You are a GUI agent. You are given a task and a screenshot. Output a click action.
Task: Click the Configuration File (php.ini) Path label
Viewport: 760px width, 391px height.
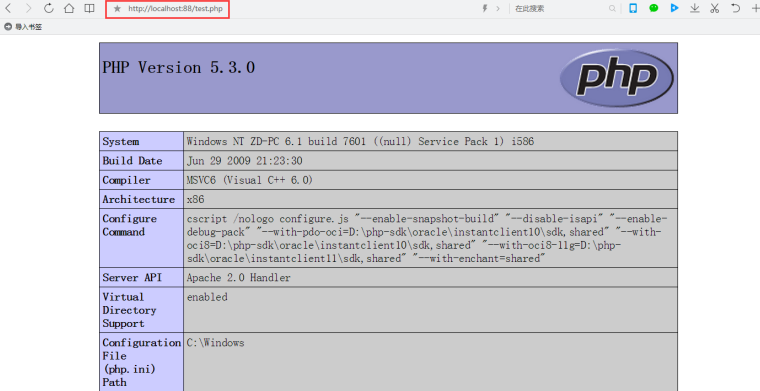(142, 362)
